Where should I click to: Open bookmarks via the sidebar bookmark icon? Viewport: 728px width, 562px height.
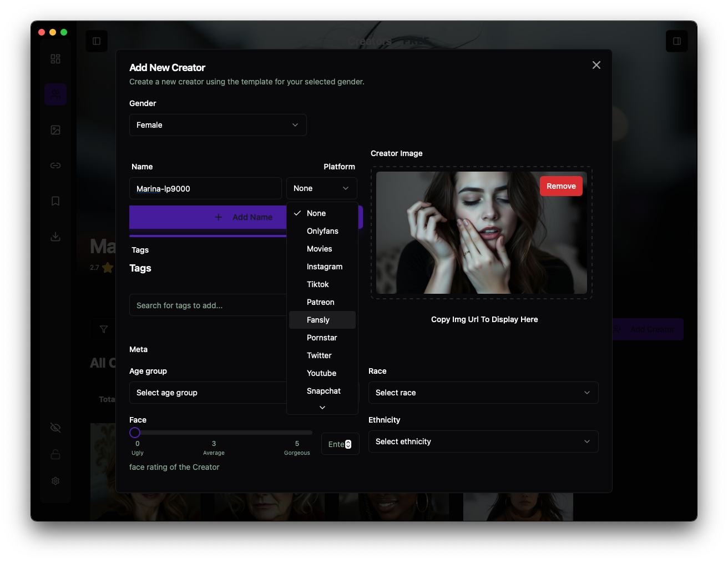point(55,200)
